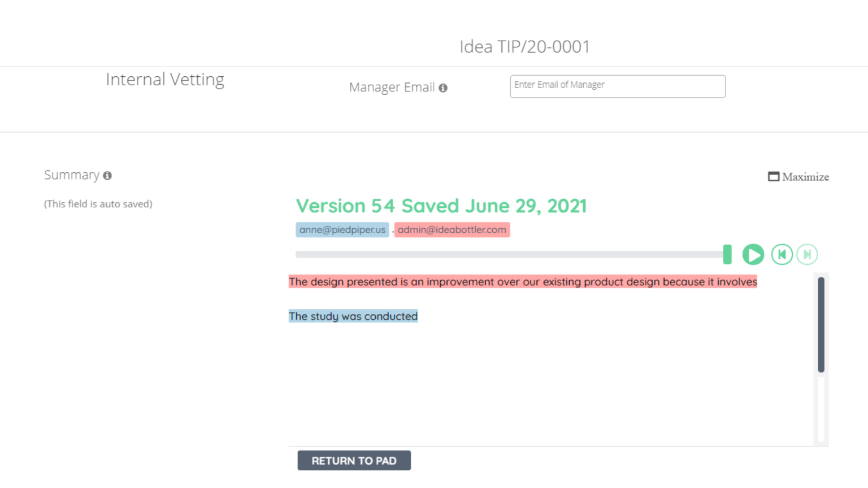Click the Version 54 Saved heading

[x=441, y=206]
